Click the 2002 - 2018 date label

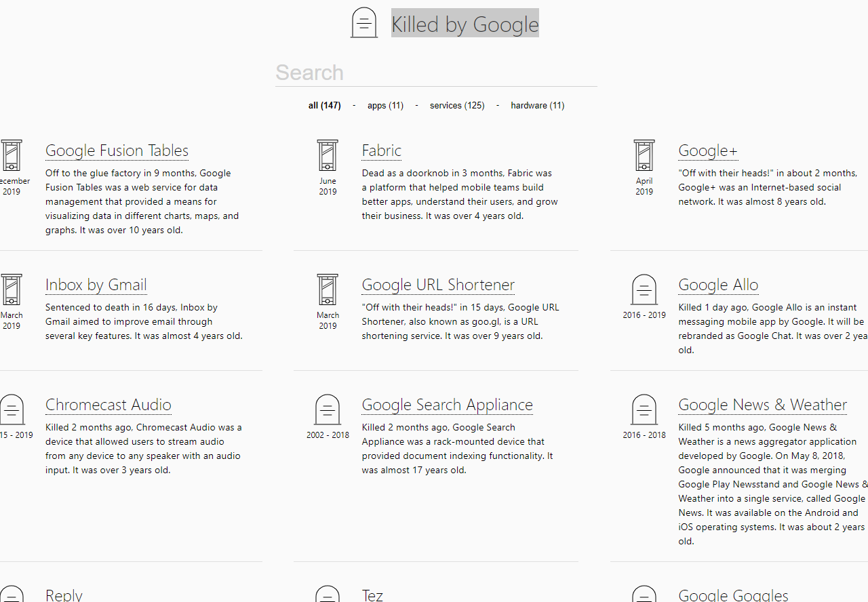pyautogui.click(x=328, y=435)
